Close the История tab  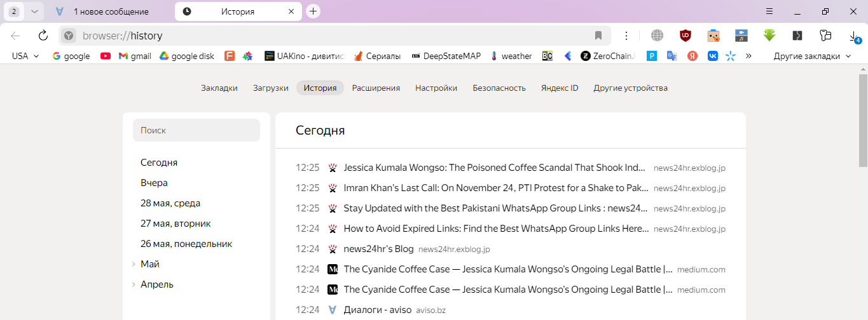pyautogui.click(x=291, y=11)
